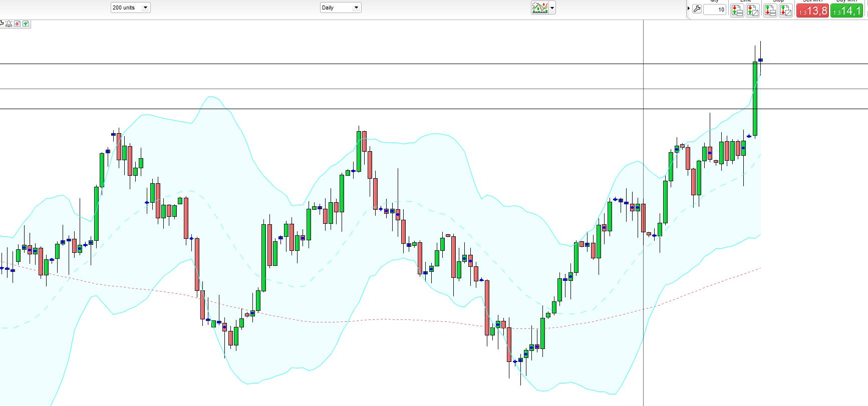Screen dimensions: 868x406
Task: Click the Qty input field showing 10
Action: (715, 10)
